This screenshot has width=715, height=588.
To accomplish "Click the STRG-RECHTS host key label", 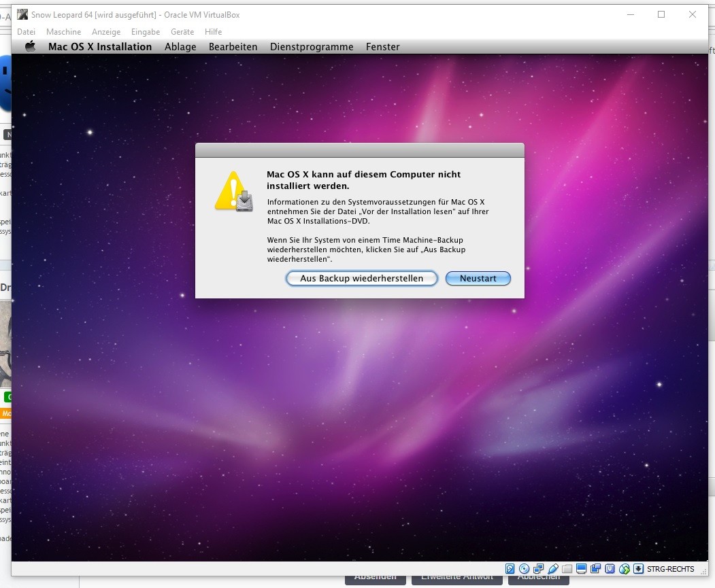I will (x=670, y=569).
